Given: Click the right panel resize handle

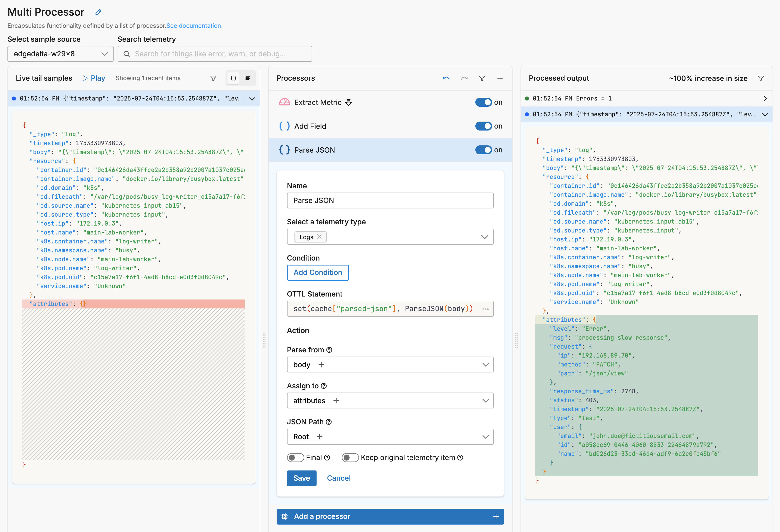Looking at the screenshot, I should [x=516, y=341].
